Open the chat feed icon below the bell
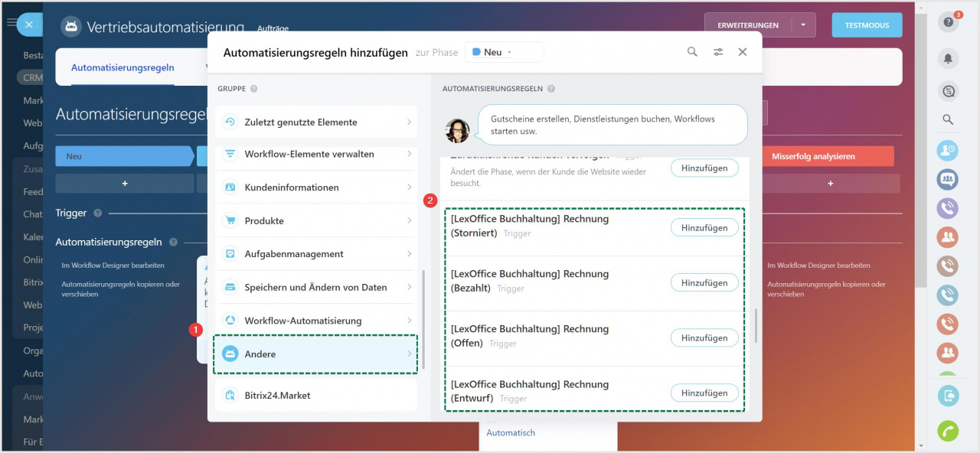980x453 pixels. [948, 91]
